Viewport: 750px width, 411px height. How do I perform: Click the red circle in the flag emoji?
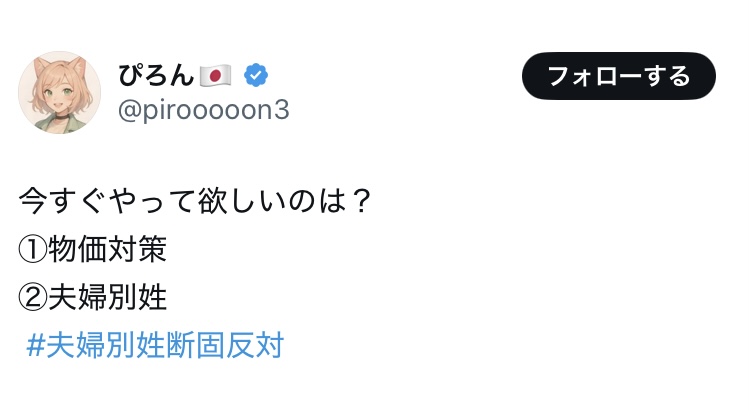click(x=216, y=76)
